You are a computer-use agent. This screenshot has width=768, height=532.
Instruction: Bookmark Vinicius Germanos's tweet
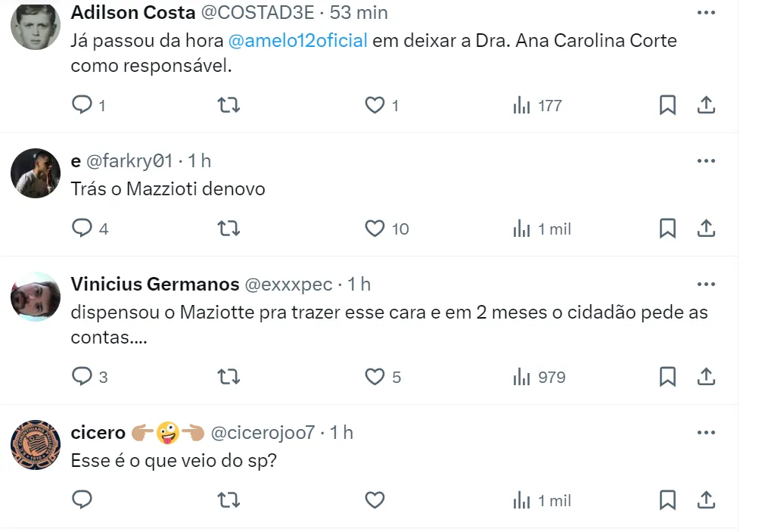667,376
